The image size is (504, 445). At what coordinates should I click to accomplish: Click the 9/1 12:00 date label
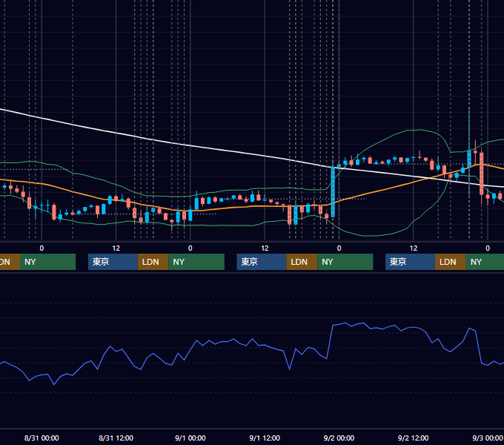[x=265, y=438]
